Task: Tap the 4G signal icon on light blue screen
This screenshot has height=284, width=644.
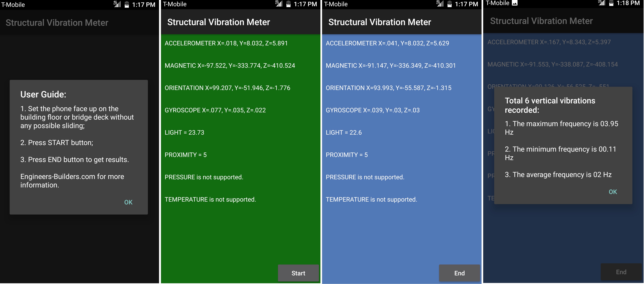Action: (x=440, y=4)
